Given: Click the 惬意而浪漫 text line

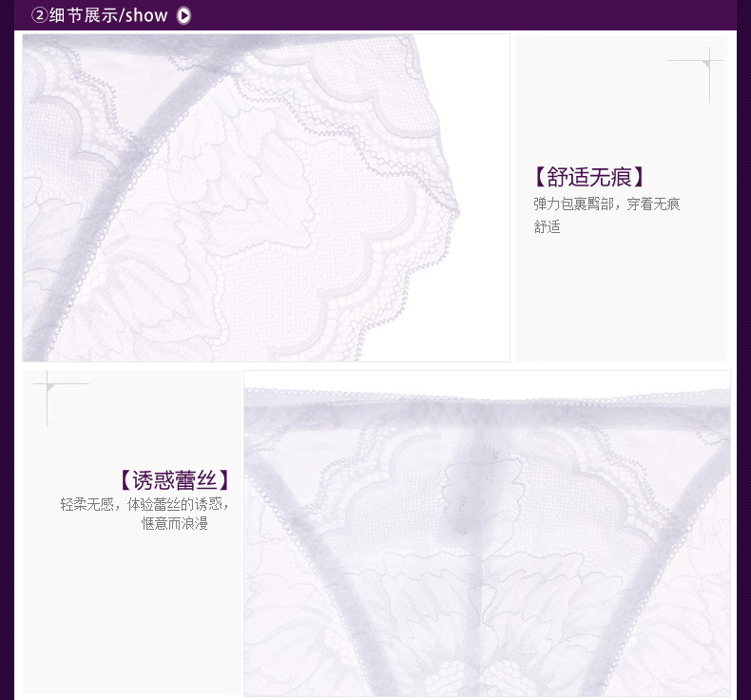Looking at the screenshot, I should [x=175, y=524].
